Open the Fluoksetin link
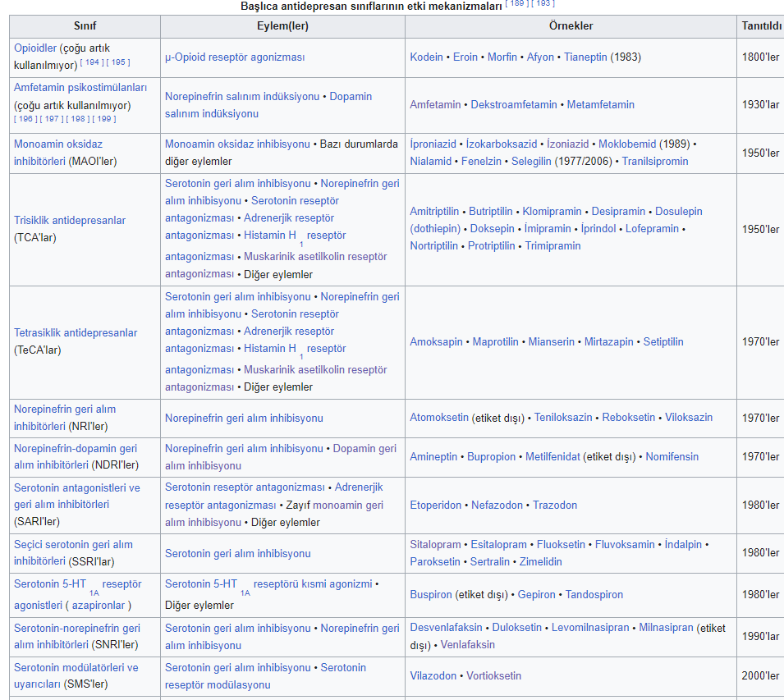This screenshot has width=784, height=700. 561,545
